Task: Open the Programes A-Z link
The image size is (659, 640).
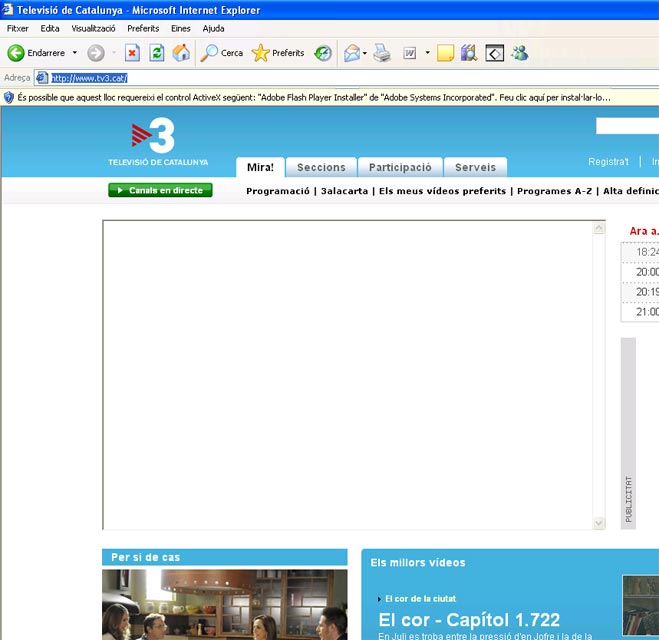Action: pyautogui.click(x=554, y=191)
